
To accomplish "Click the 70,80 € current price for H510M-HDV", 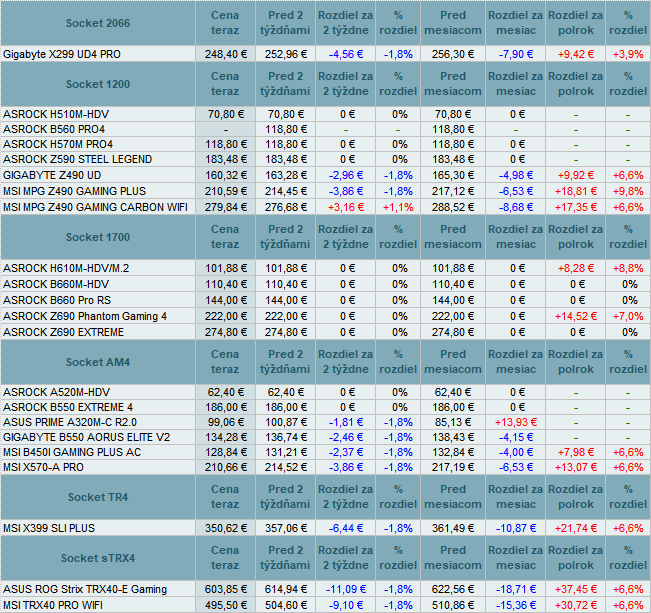I will 225,114.
